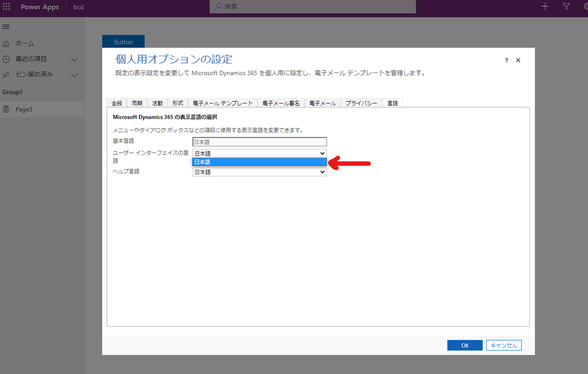This screenshot has height=374, width=588.
Task: Open the 電子メール tab
Action: tap(322, 103)
